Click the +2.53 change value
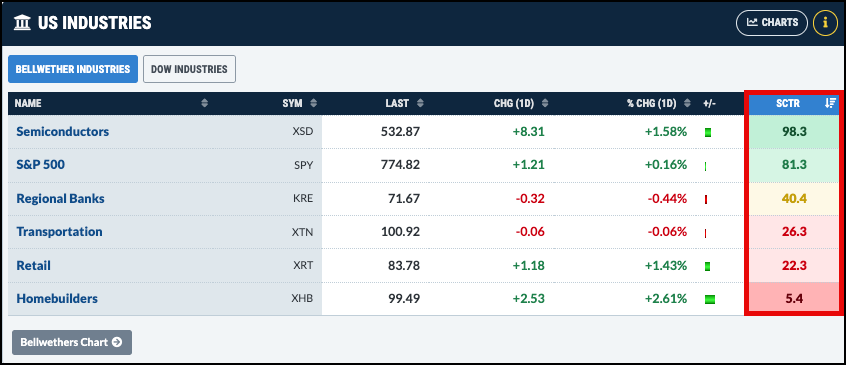This screenshot has height=365, width=846. (x=529, y=299)
